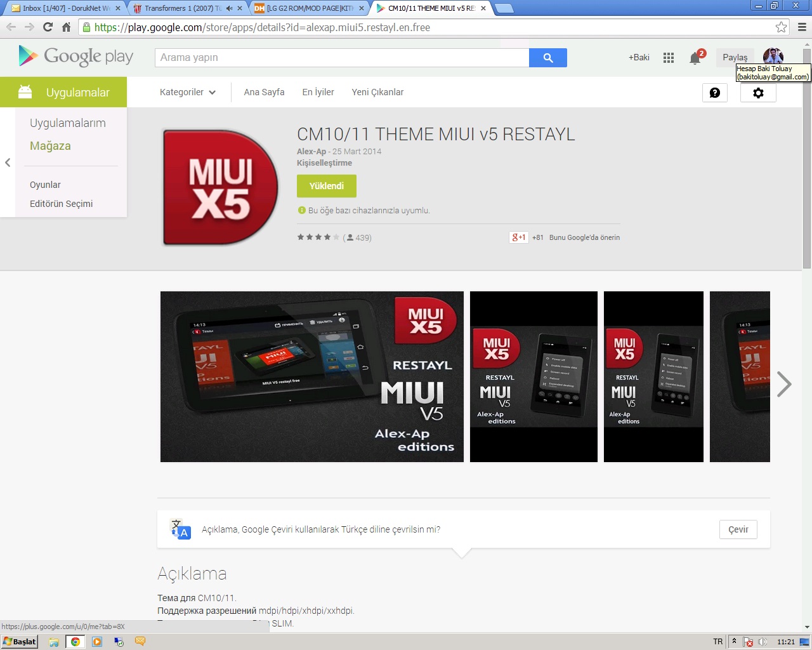This screenshot has height=650, width=812.
Task: Click the g+1 recommend button
Action: (x=519, y=237)
